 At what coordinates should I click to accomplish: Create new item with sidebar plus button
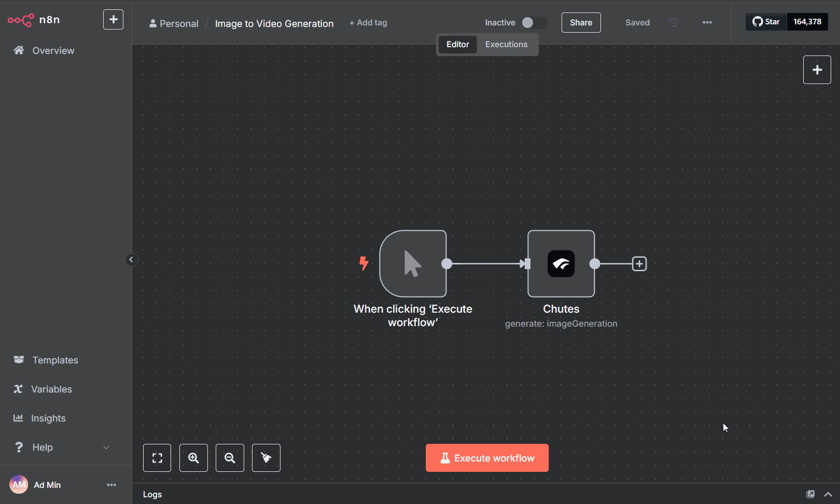pyautogui.click(x=113, y=20)
